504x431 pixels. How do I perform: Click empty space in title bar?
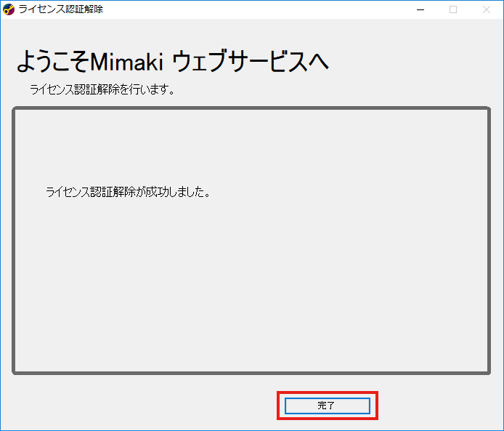[254, 9]
